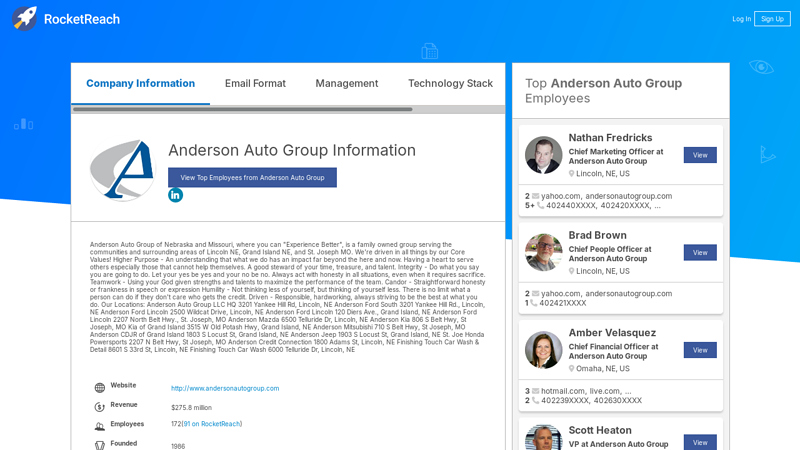Click the Anderson Auto Group company logo
This screenshot has width=800, height=450.
click(x=122, y=170)
